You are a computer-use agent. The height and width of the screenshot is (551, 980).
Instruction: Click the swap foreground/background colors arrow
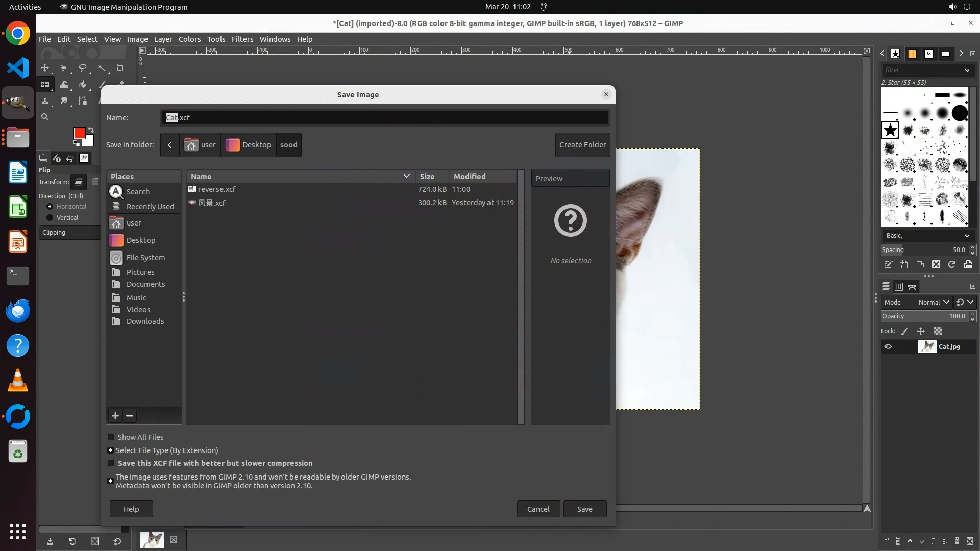[91, 130]
